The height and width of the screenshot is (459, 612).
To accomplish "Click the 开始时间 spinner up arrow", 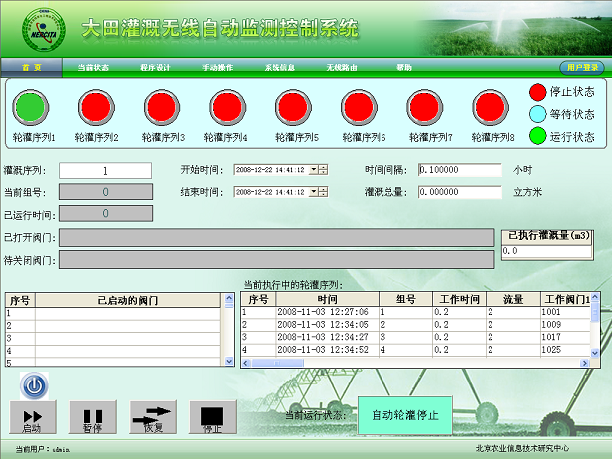I will coord(324,168).
